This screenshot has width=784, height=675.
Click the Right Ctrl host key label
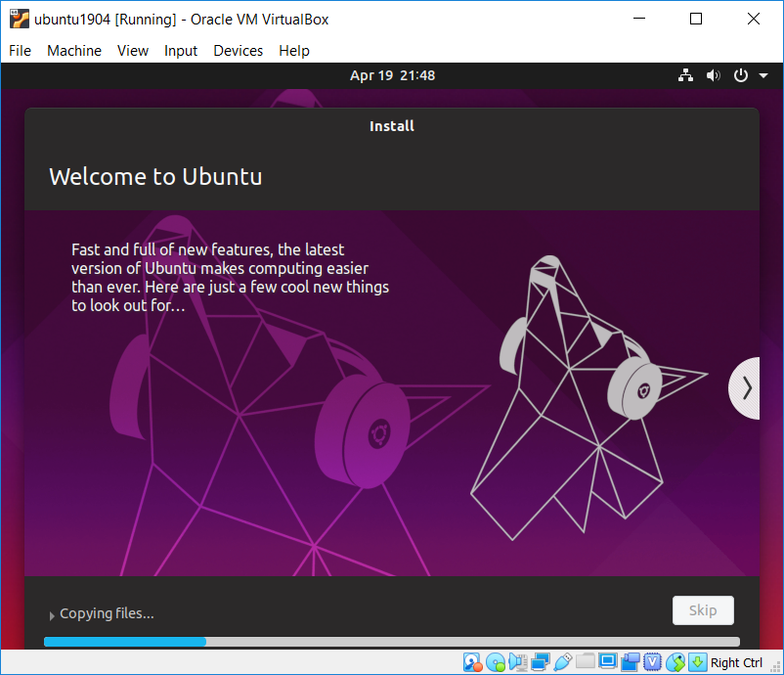click(736, 662)
